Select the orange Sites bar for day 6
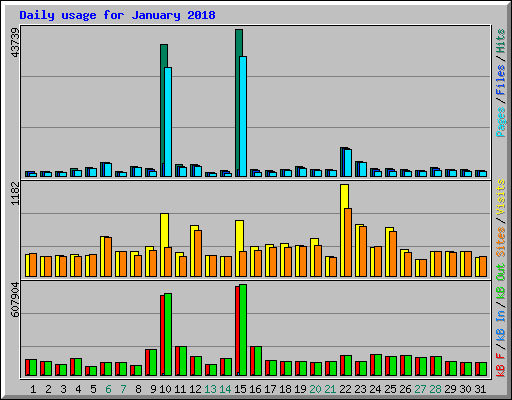This screenshot has width=512, height=400. [108, 257]
